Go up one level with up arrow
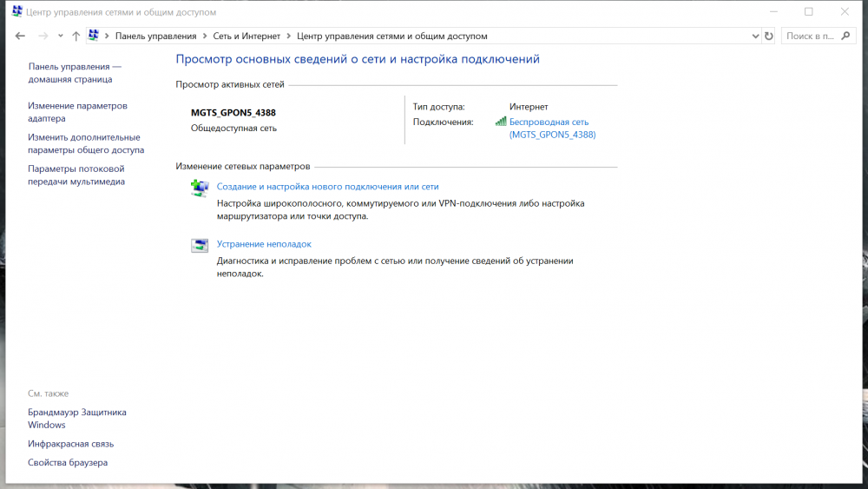Image resolution: width=868 pixels, height=489 pixels. 76,36
